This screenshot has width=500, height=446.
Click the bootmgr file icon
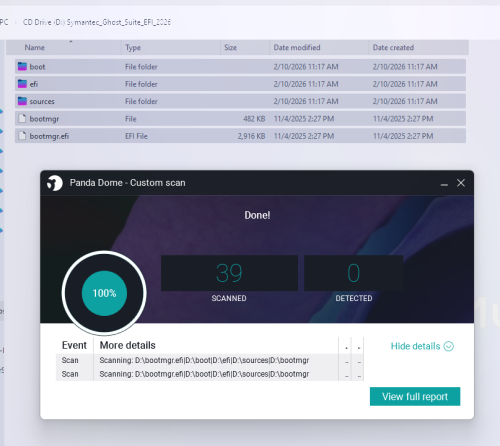click(x=22, y=118)
